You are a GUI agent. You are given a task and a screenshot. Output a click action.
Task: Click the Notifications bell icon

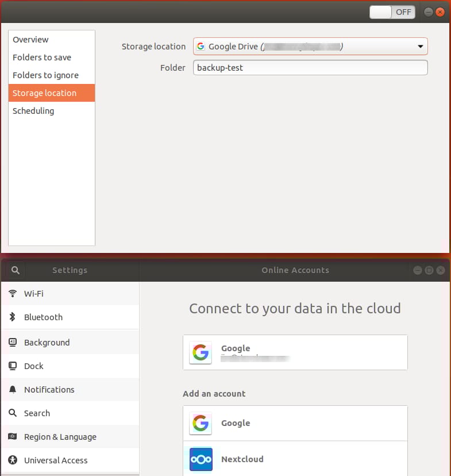click(13, 390)
